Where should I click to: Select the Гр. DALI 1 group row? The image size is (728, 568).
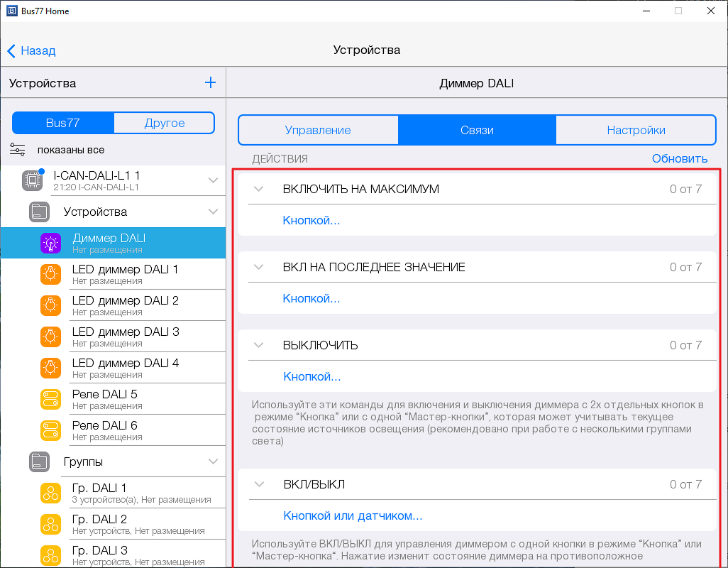tap(114, 493)
